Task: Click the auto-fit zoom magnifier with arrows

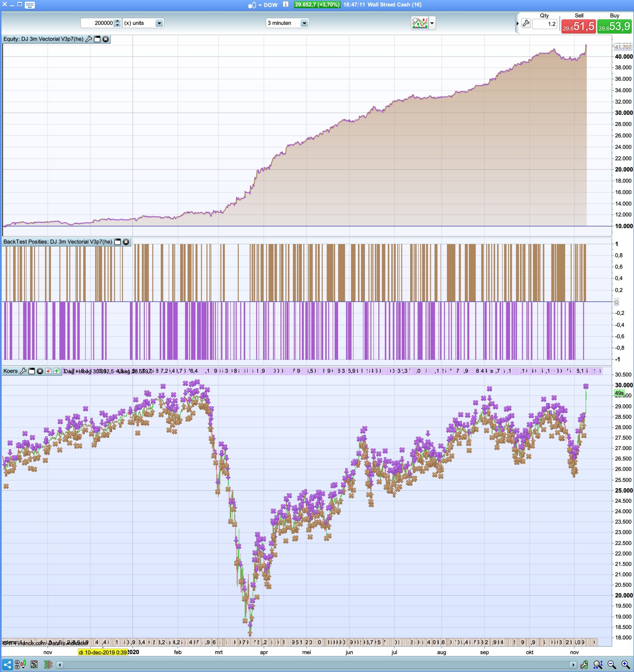Action: click(597, 665)
